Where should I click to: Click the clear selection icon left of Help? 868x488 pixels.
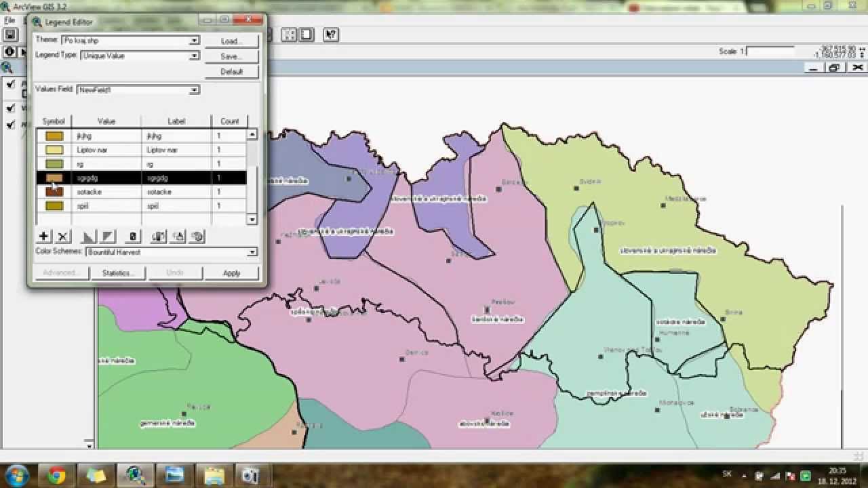(307, 35)
